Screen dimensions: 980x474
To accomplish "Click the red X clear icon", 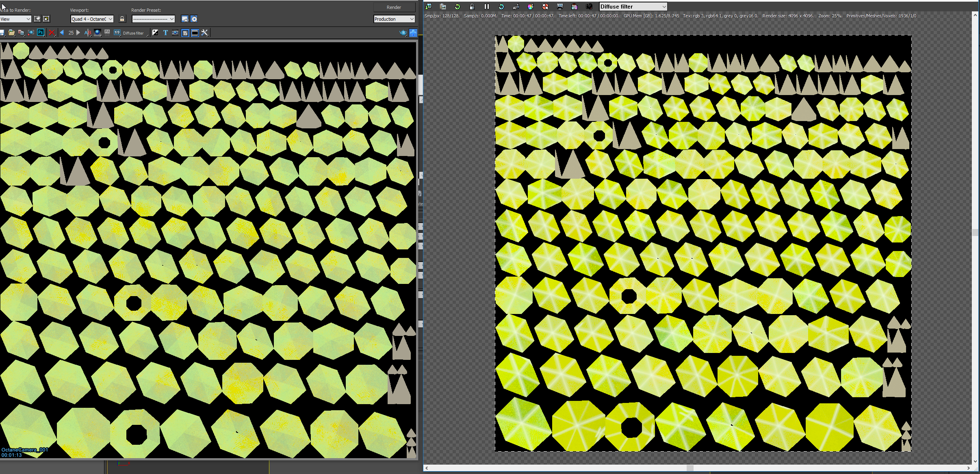I will point(52,32).
